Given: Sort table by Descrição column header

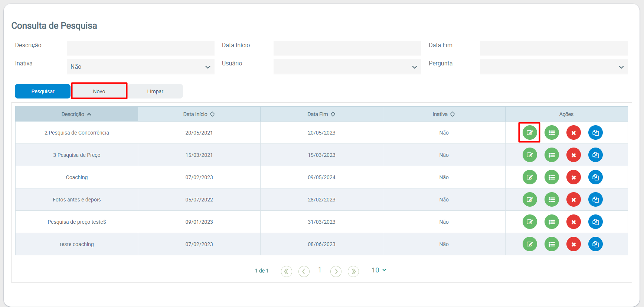Looking at the screenshot, I should 76,114.
